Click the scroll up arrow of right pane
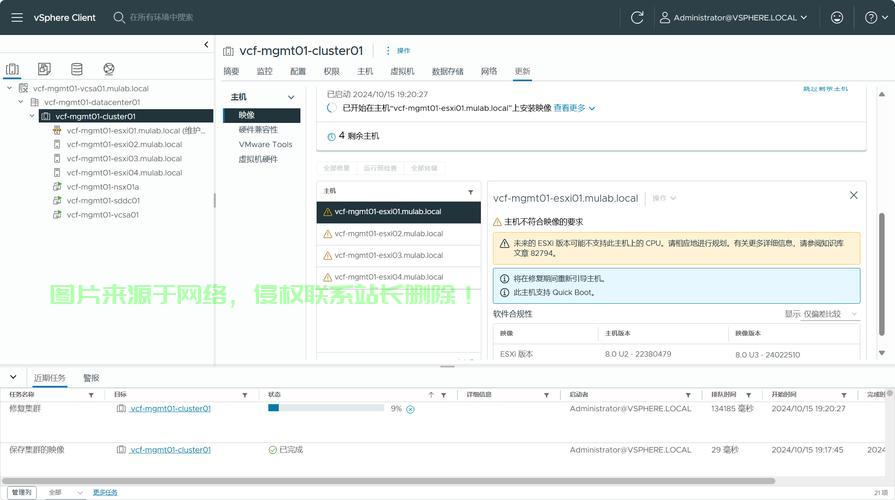This screenshot has width=895, height=500. (882, 94)
